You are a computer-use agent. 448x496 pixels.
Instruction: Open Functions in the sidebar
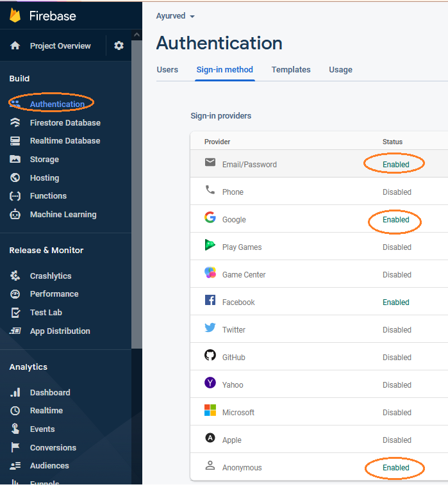pos(49,196)
